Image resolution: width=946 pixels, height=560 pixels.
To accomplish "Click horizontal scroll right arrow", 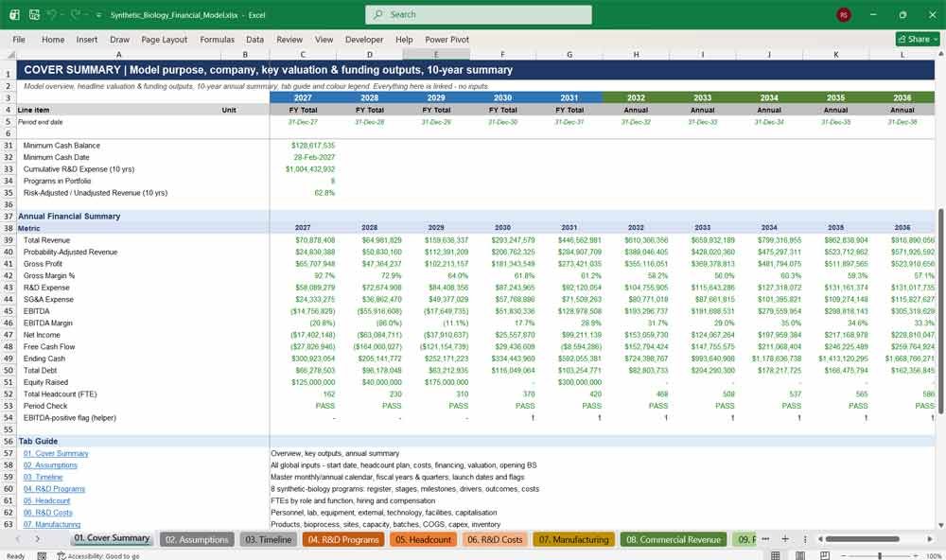I will pos(930,539).
